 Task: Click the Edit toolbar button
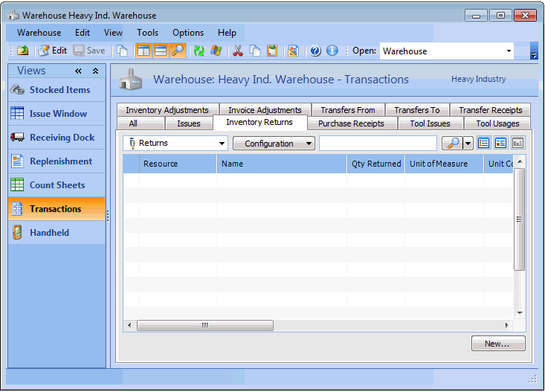[53, 51]
